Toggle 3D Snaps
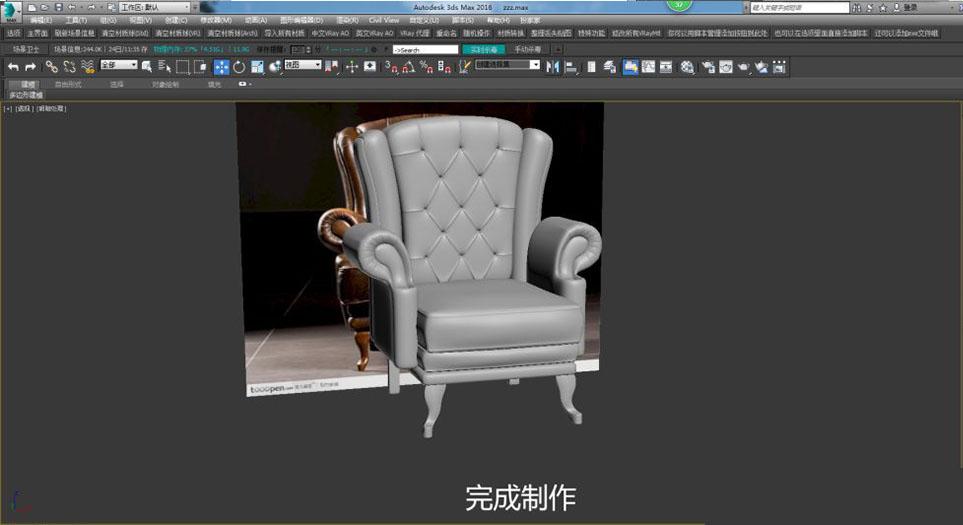This screenshot has width=963, height=525. tap(391, 67)
